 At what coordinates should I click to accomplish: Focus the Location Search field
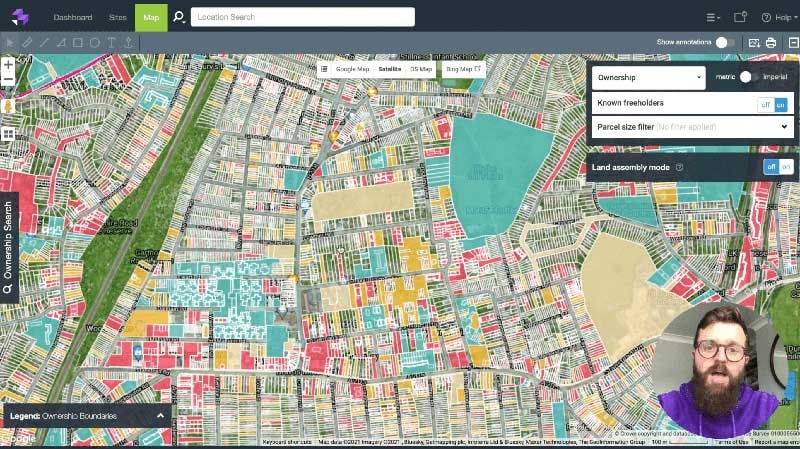(303, 17)
